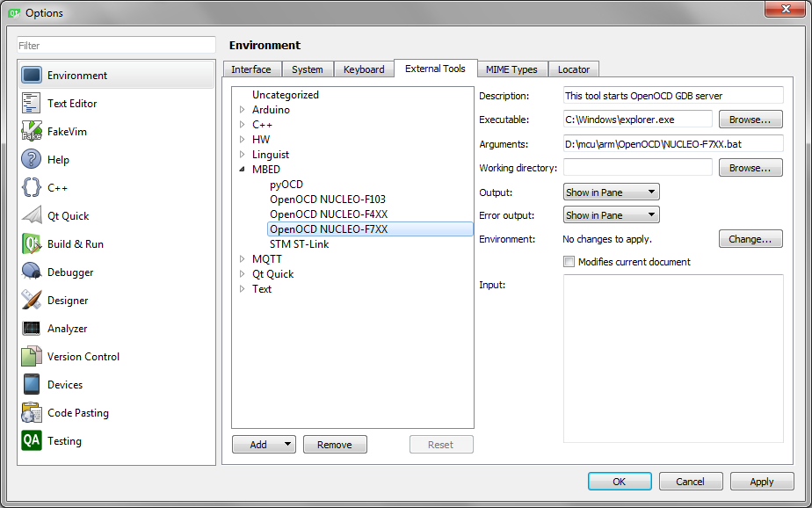812x508 pixels.
Task: Select the FakeVim settings icon
Action: click(x=30, y=130)
